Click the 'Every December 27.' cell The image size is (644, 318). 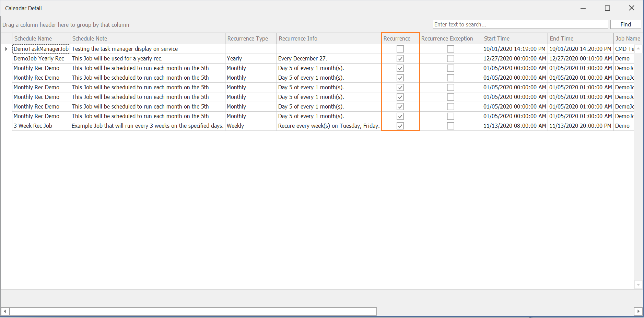[x=329, y=59]
